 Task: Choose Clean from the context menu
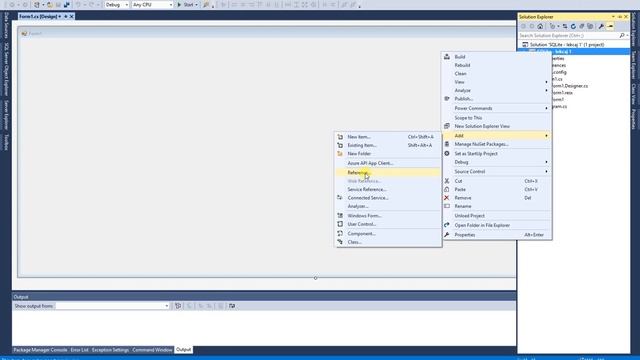click(x=497, y=73)
